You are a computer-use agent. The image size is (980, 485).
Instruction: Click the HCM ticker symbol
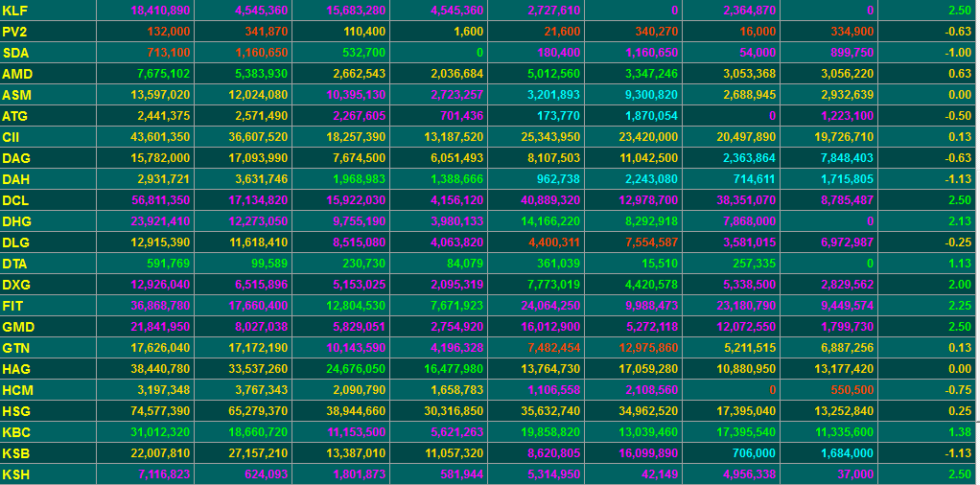coord(17,391)
